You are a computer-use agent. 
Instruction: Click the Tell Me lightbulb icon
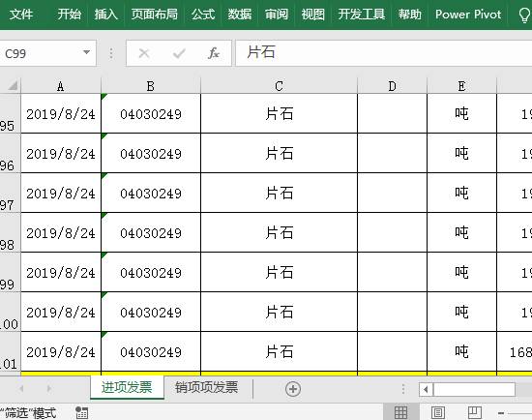coord(525,15)
